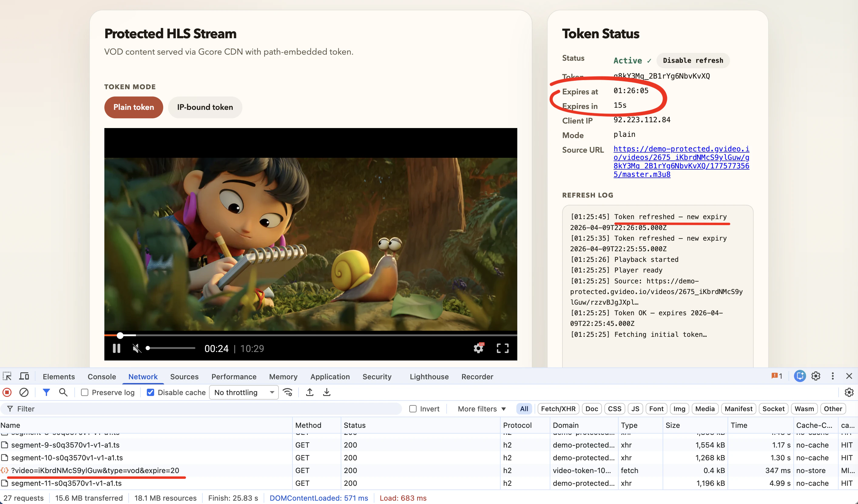The image size is (858, 504).
Task: Open the Security tab
Action: [377, 377]
